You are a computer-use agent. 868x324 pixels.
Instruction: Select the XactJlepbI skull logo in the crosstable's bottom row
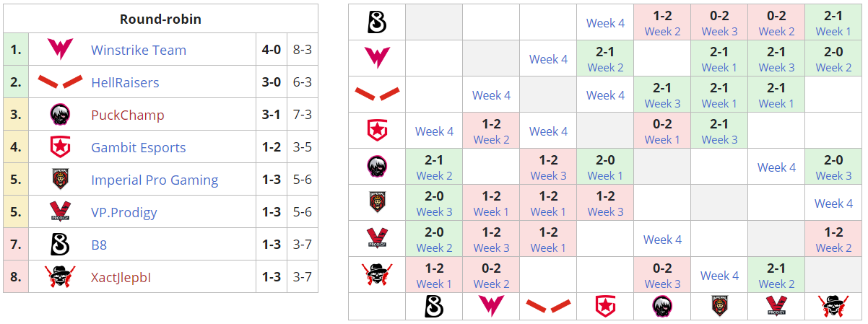coord(833,306)
